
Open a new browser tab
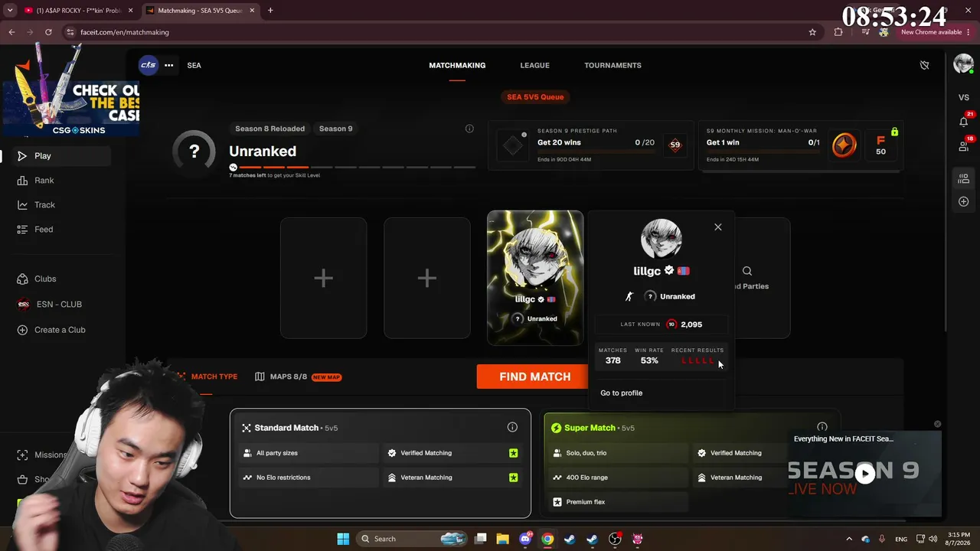(x=270, y=11)
